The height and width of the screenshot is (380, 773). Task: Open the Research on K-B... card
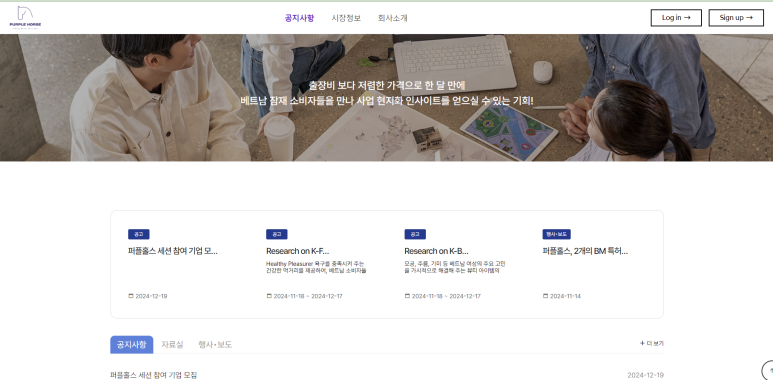[x=436, y=251]
